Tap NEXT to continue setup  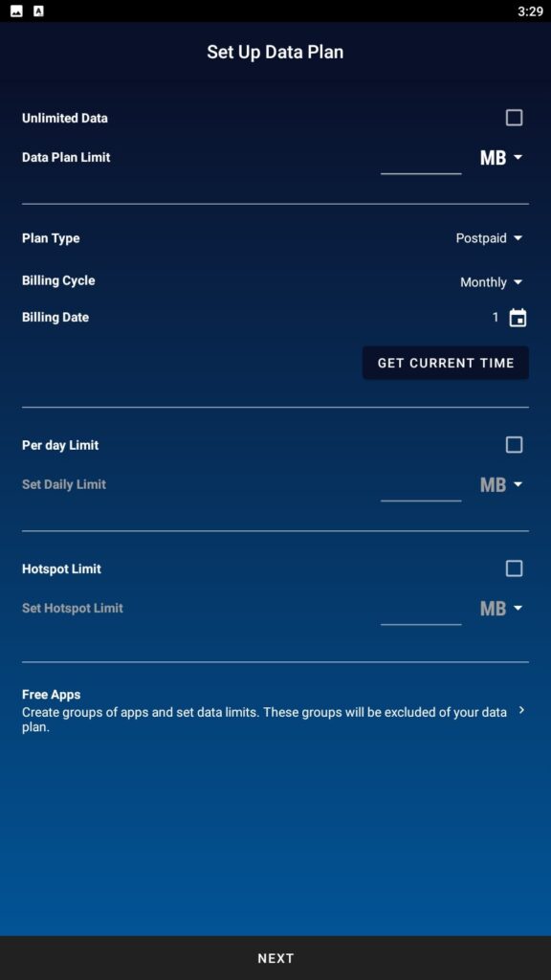275,957
